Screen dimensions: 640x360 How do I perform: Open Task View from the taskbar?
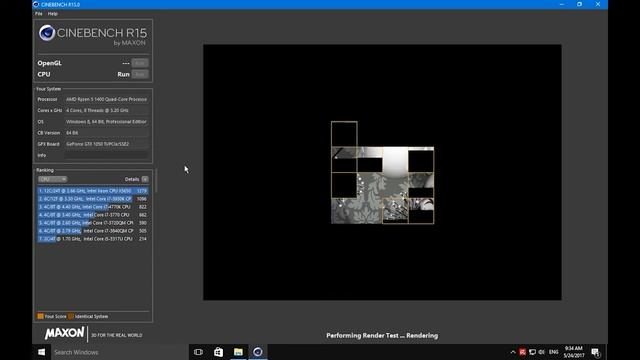pos(198,352)
